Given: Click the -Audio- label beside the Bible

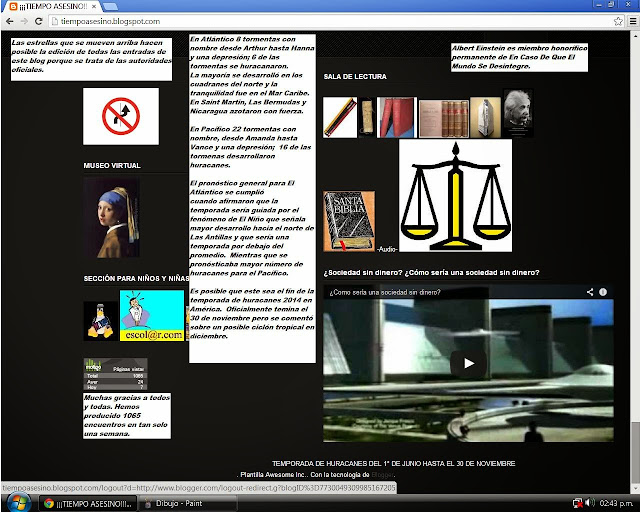Looking at the screenshot, I should 387,249.
